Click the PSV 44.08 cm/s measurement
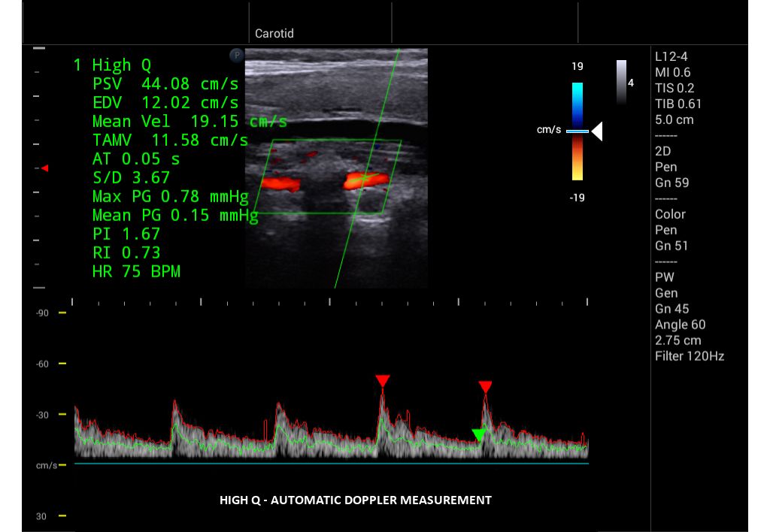Image resolution: width=770 pixels, height=532 pixels. 165,83
